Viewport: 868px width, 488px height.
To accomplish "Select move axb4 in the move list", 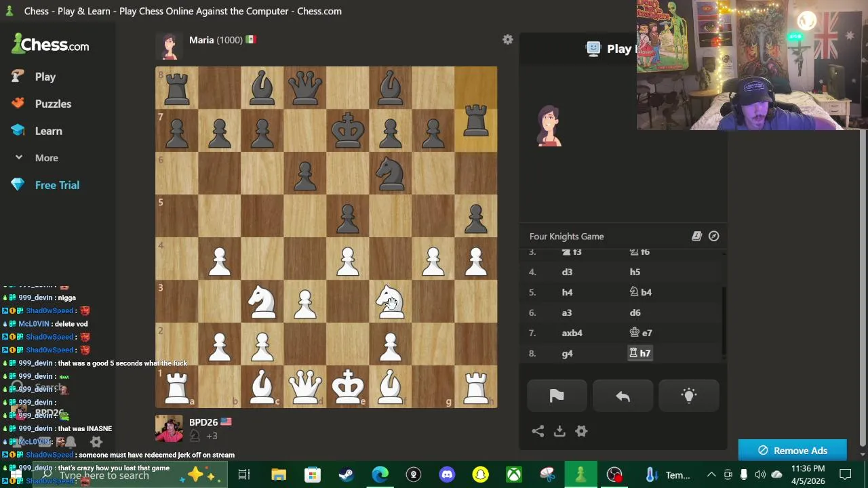I will tap(572, 333).
